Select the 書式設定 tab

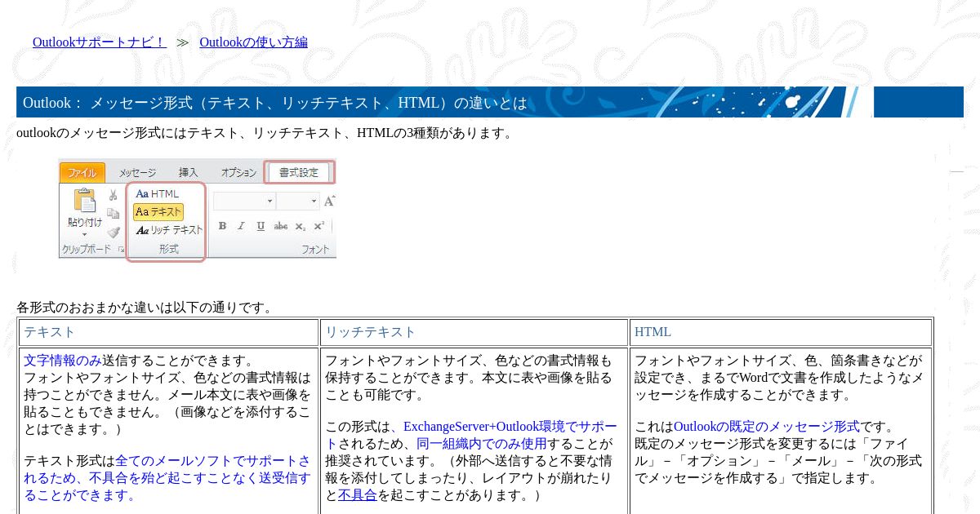pyautogui.click(x=299, y=173)
